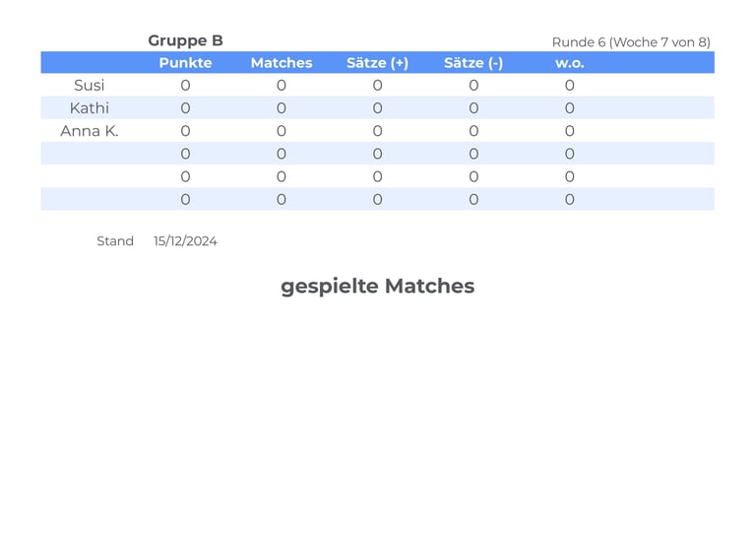Click the Stand label
This screenshot has width=756, height=533.
(x=115, y=241)
